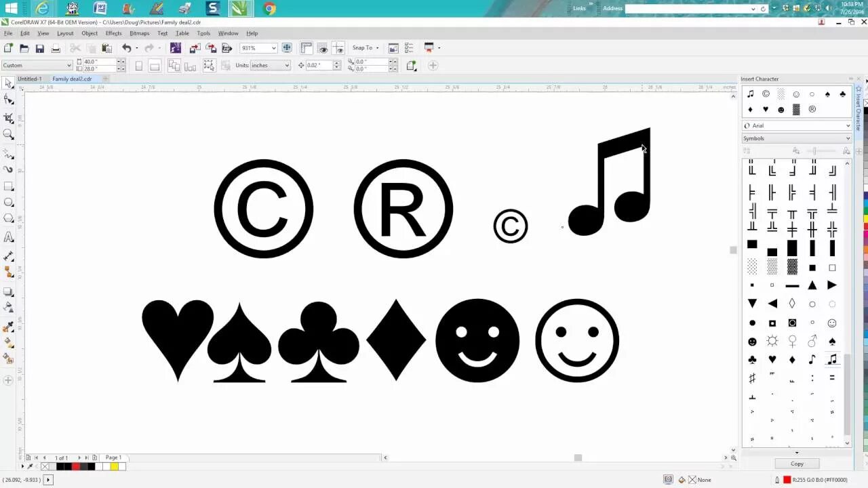Select the Ellipse tool
Screen dimensions: 868x488
tap(9, 202)
